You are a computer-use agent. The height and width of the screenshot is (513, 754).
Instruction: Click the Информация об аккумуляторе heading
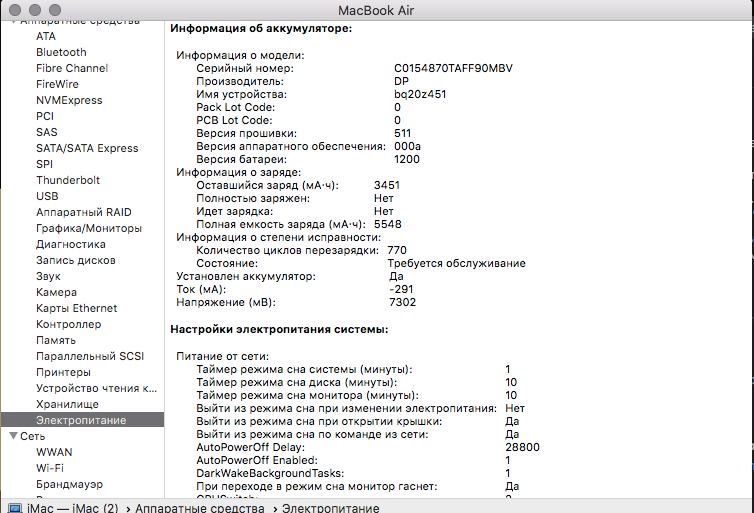pyautogui.click(x=261, y=28)
